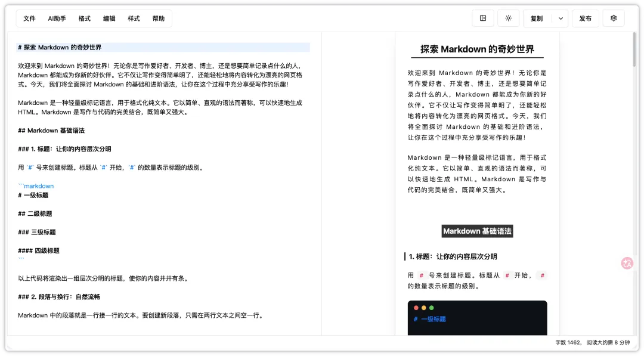Click the yellow dot in the code block header

424,308
